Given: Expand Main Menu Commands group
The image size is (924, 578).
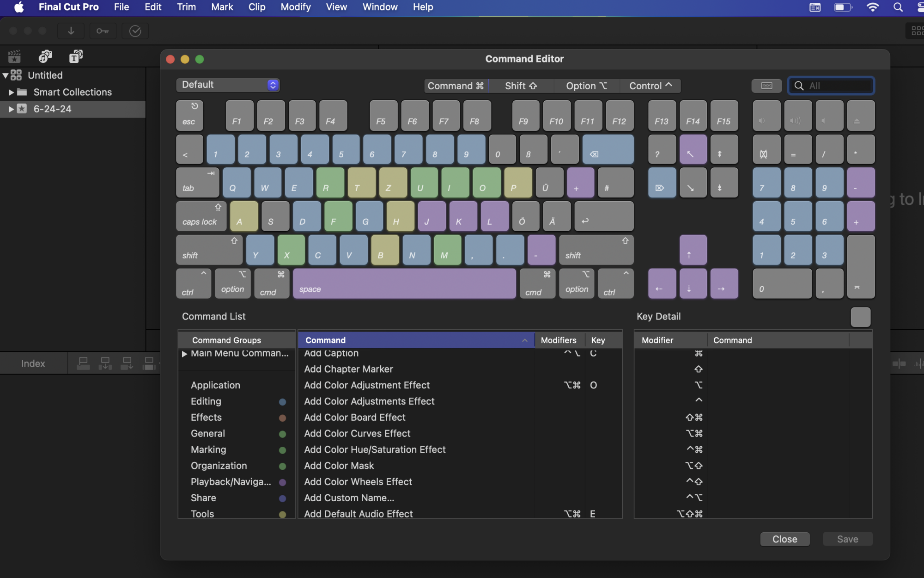Looking at the screenshot, I should coord(184,354).
